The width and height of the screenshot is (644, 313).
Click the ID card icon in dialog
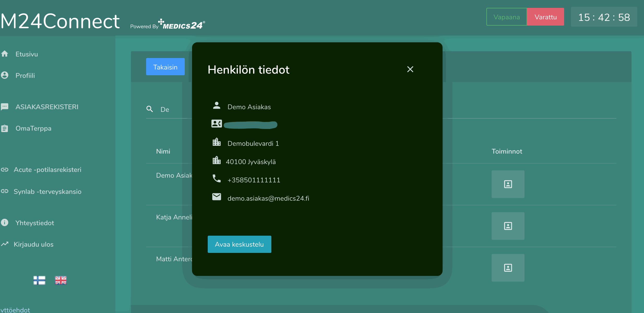pos(217,124)
